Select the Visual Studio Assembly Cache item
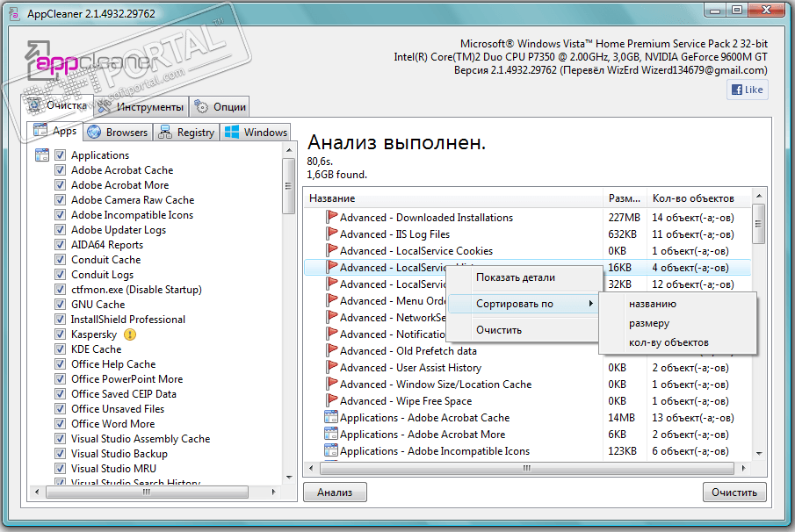795x532 pixels. [141, 439]
